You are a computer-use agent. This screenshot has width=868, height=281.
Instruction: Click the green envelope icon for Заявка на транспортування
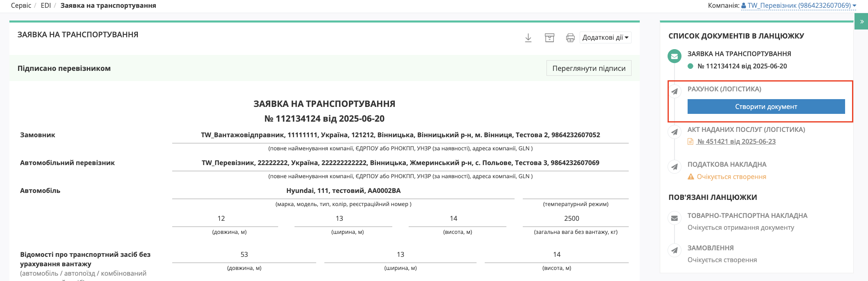[x=674, y=56]
